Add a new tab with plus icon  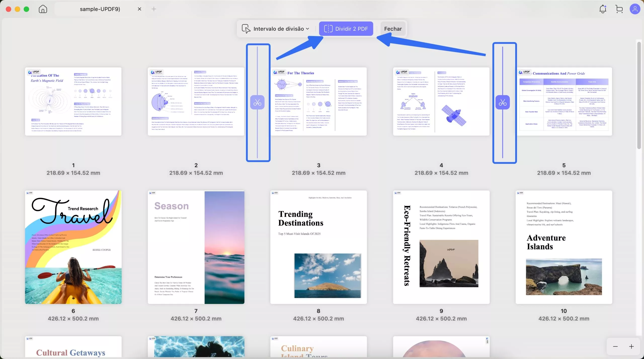tap(154, 9)
